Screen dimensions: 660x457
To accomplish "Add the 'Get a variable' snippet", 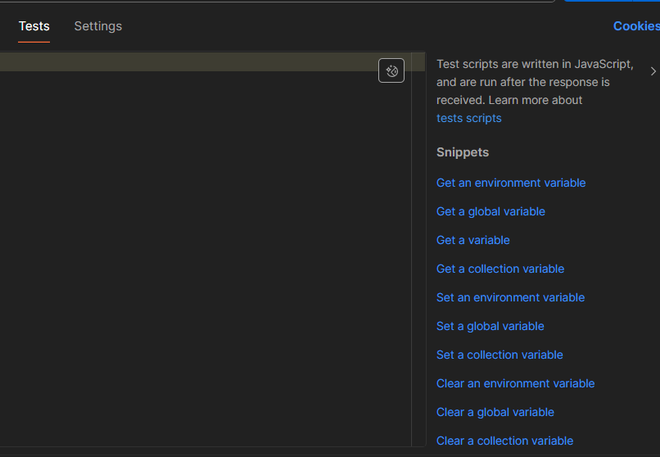I will click(473, 240).
